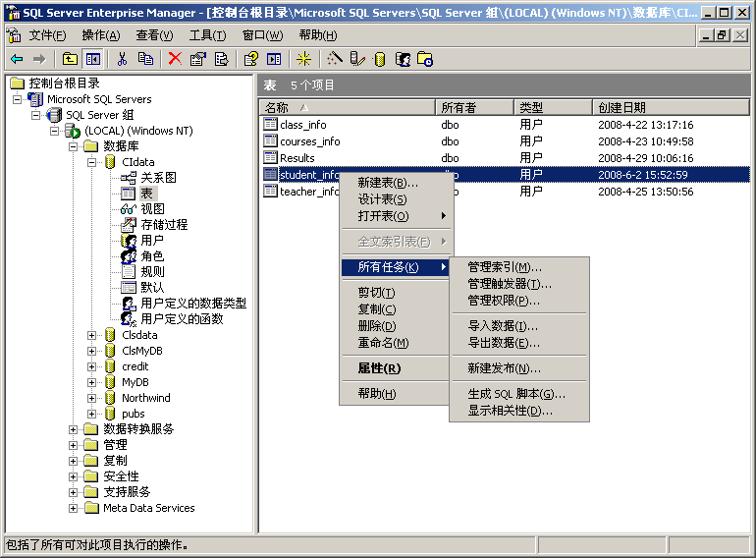Image resolution: width=756 pixels, height=558 pixels.
Task: Click the Register Server toolbar icon
Action: click(357, 59)
